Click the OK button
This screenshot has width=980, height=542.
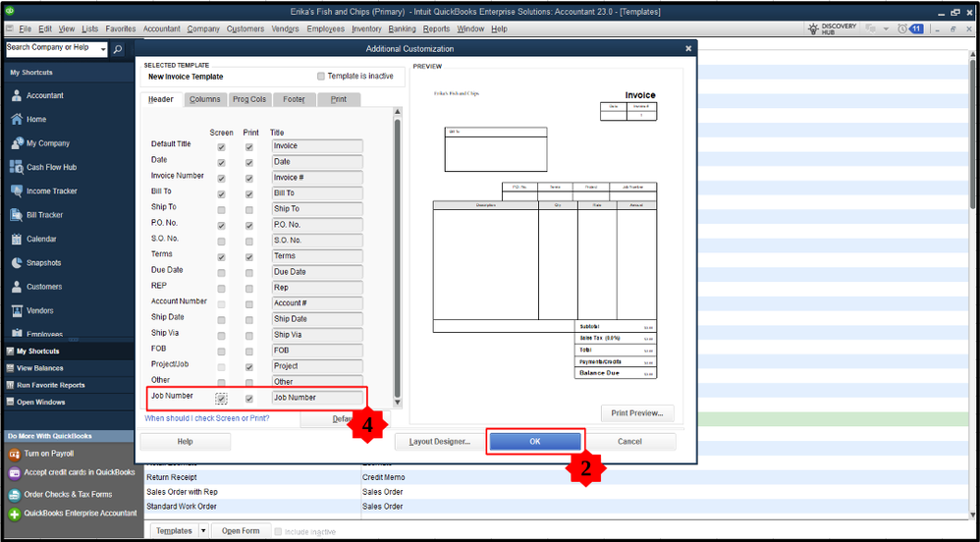(535, 441)
